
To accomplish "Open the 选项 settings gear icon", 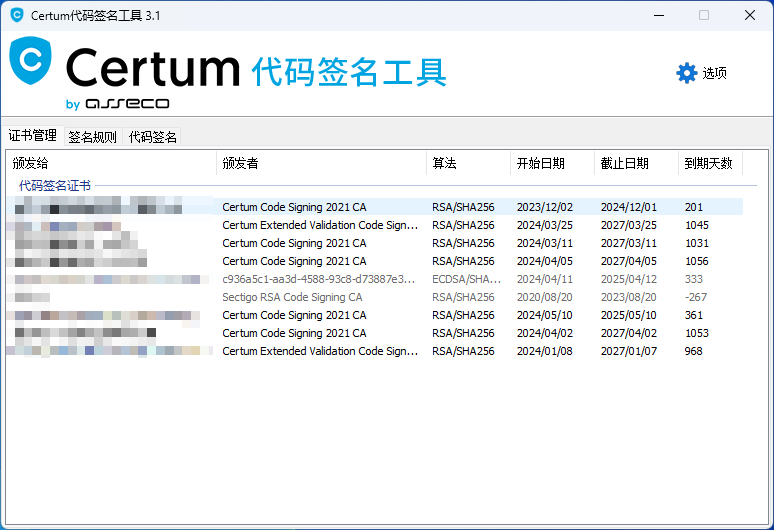I will pyautogui.click(x=686, y=73).
